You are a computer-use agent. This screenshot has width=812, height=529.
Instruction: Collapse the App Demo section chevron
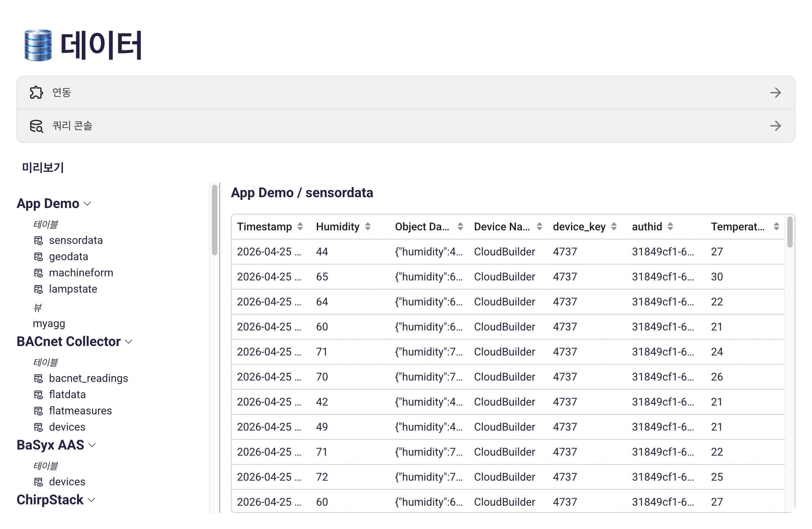pyautogui.click(x=87, y=204)
